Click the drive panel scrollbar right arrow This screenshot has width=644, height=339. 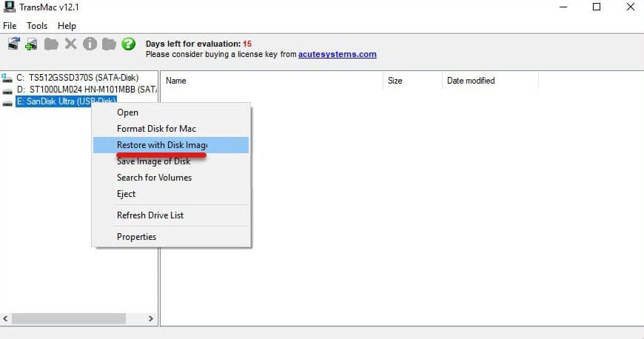[151, 318]
